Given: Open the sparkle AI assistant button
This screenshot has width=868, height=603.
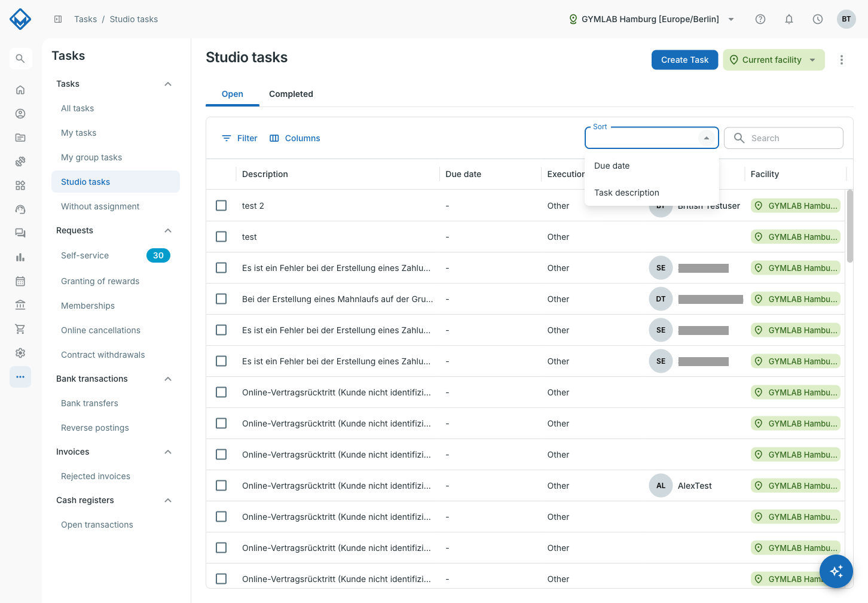Looking at the screenshot, I should click(836, 571).
